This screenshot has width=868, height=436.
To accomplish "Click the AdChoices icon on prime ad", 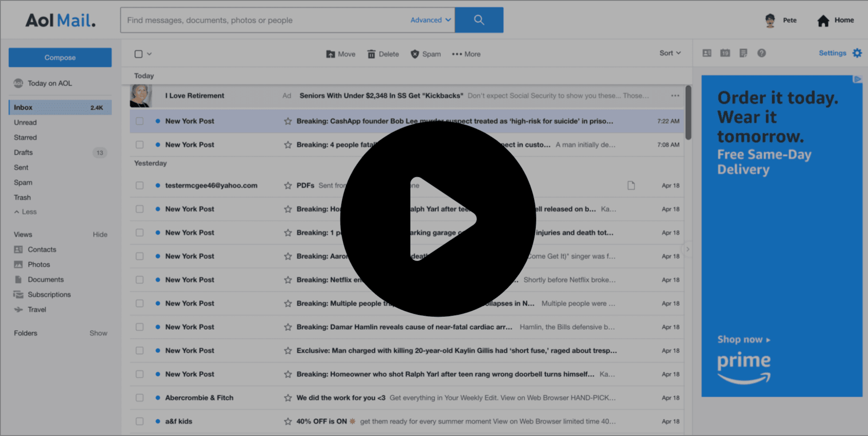I will (858, 79).
